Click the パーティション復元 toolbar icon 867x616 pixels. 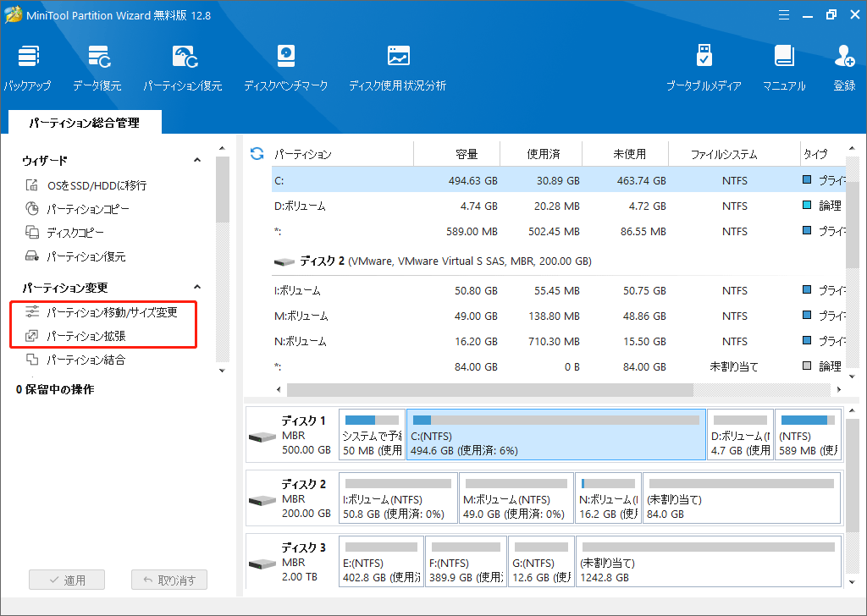click(x=183, y=69)
